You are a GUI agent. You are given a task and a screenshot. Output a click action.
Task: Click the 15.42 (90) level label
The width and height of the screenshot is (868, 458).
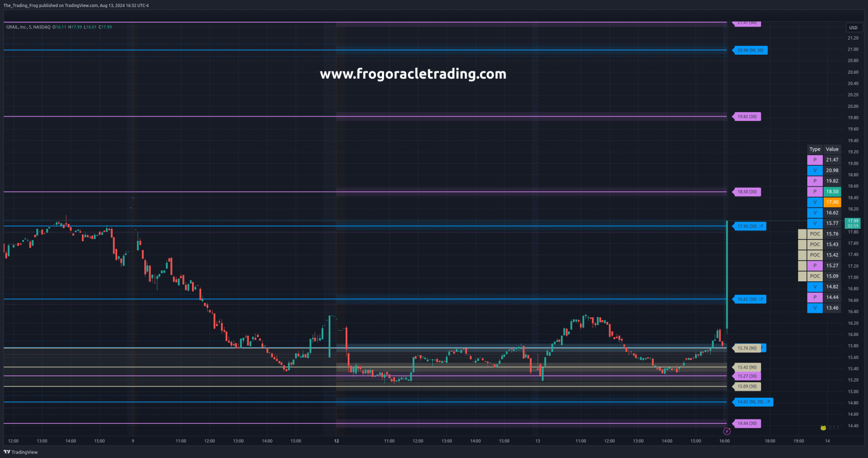(x=746, y=367)
